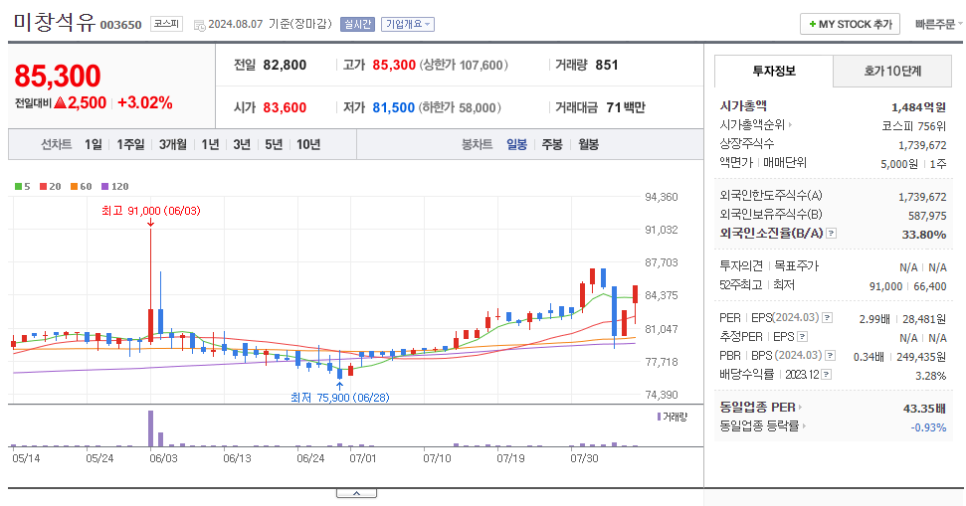This screenshot has height=506, width=966.
Task: Click the 전일 82,800 value
Action: [x=285, y=65]
